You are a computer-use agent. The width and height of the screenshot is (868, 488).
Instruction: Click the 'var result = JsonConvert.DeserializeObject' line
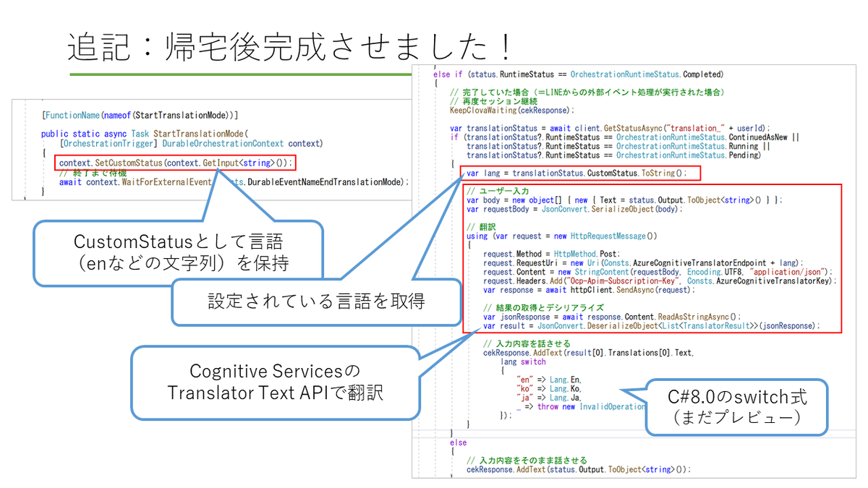click(x=652, y=326)
